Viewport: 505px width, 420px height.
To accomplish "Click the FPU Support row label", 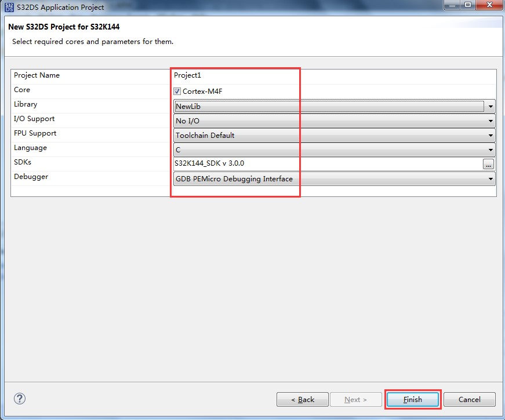I will click(x=35, y=133).
